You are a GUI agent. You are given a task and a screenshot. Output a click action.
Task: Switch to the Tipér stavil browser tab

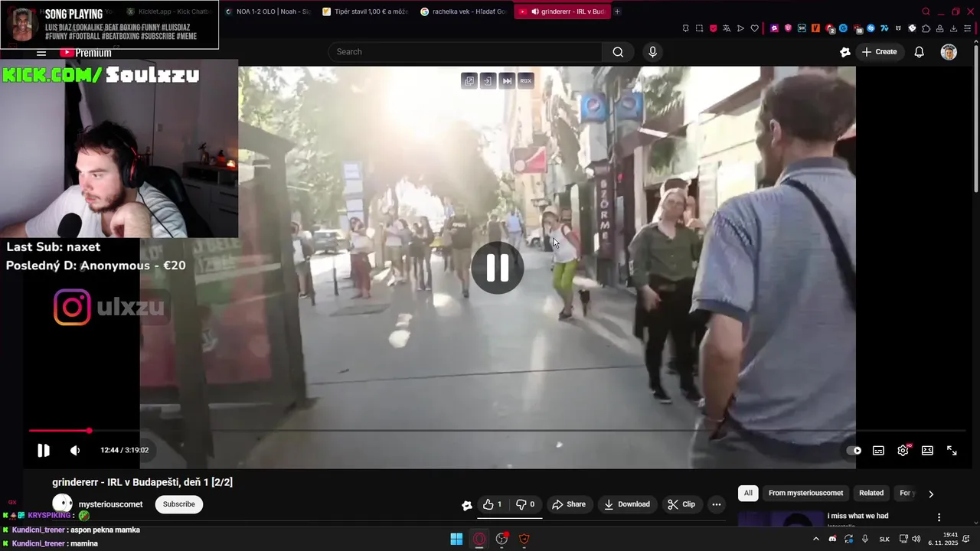(364, 11)
